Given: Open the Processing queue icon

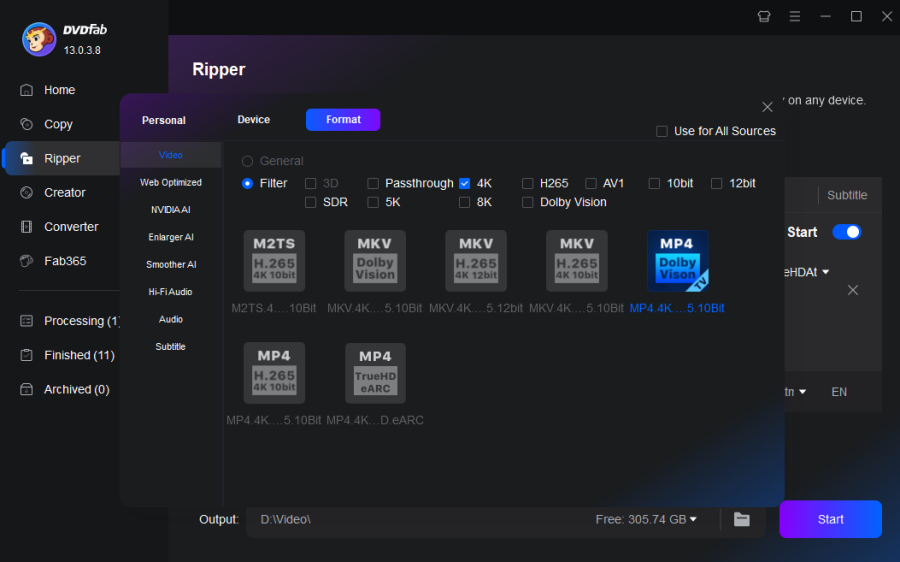Looking at the screenshot, I should [x=26, y=321].
